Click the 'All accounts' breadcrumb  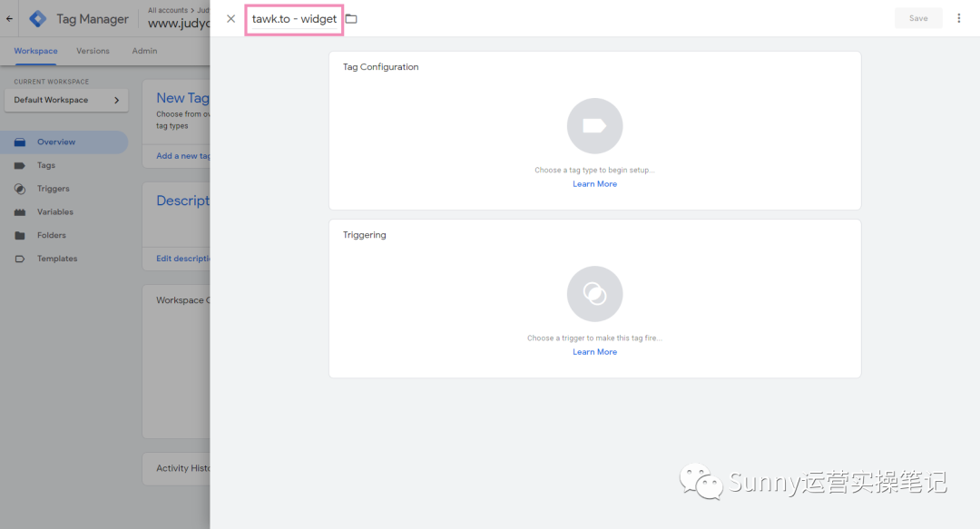pos(168,10)
